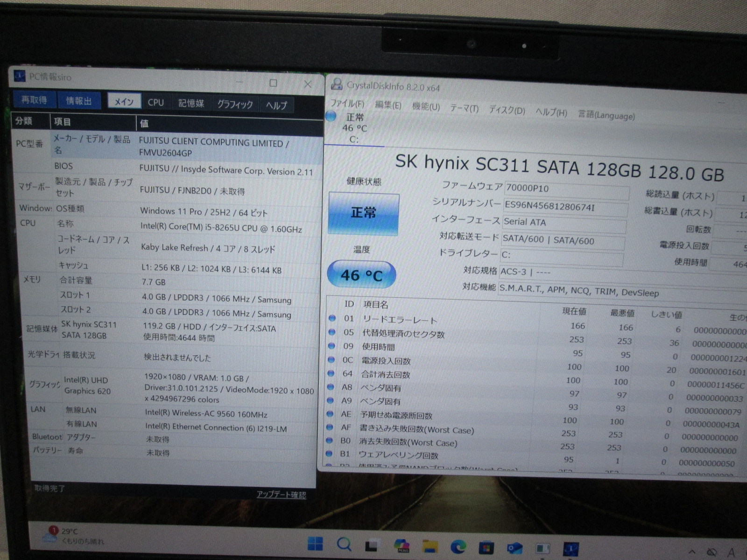
Task: Click 再取得 button in PC情報siro
Action: click(x=34, y=100)
